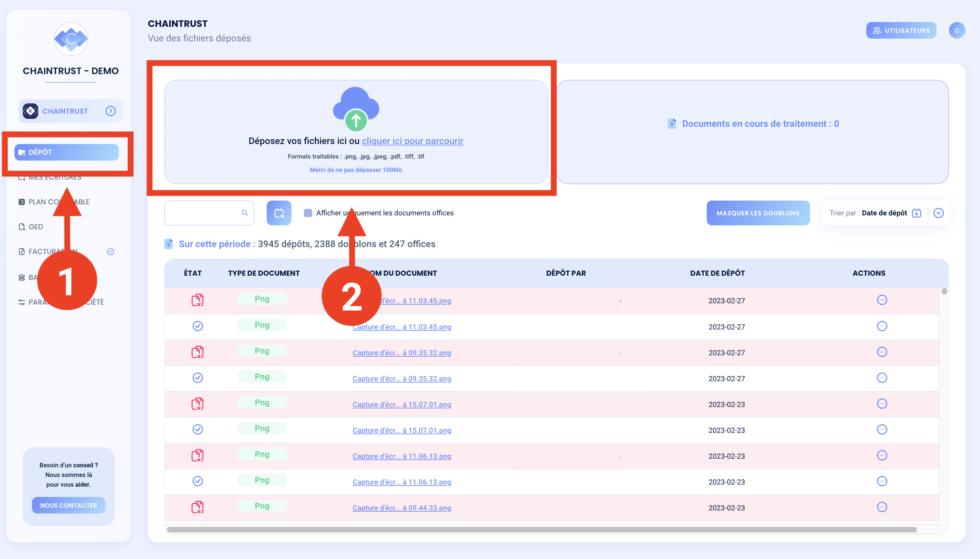
Task: Click the red duplicate status icon on first row
Action: point(198,300)
